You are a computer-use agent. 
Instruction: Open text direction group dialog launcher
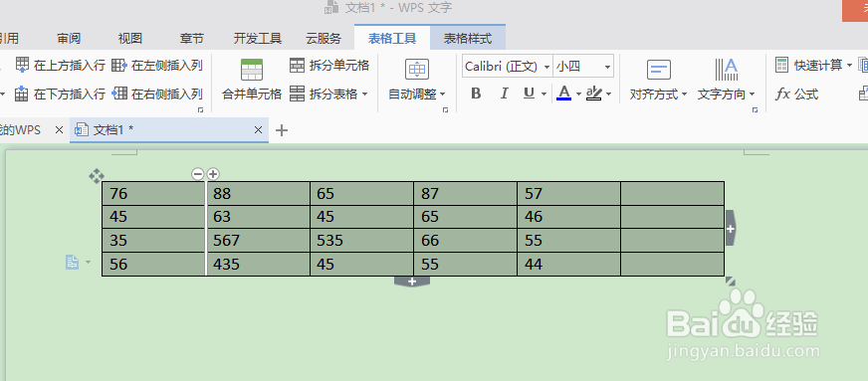(755, 110)
